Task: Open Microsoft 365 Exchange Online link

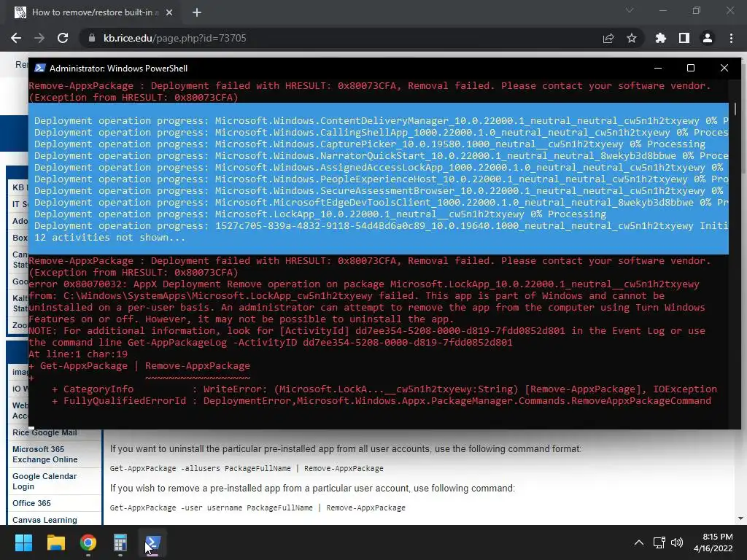Action: coord(44,454)
